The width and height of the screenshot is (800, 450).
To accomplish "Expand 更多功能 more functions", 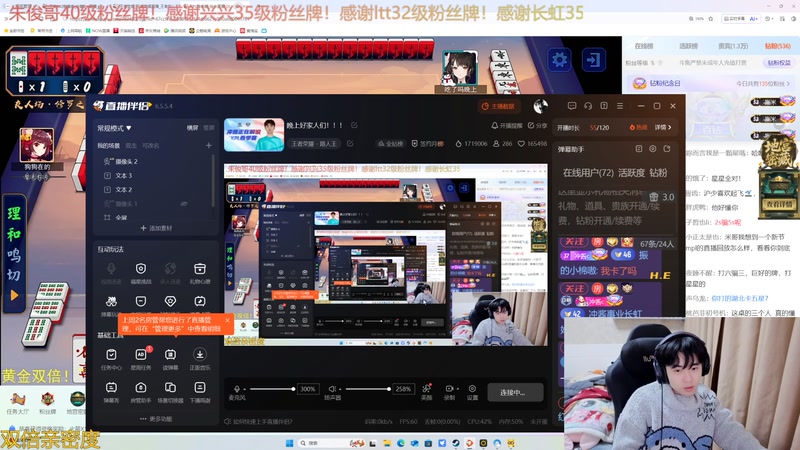I will tap(157, 419).
